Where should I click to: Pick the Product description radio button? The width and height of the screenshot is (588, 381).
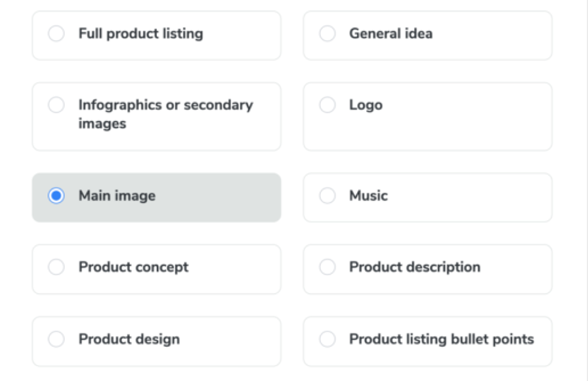point(327,267)
